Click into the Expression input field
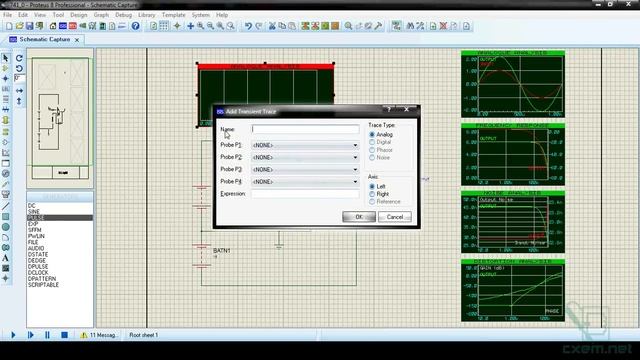The height and width of the screenshot is (360, 640). pyautogui.click(x=305, y=194)
